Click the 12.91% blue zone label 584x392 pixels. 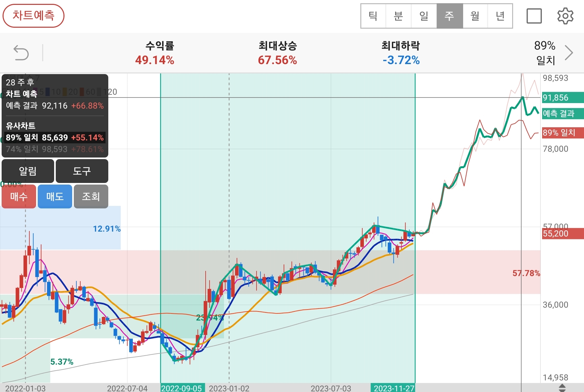[107, 229]
